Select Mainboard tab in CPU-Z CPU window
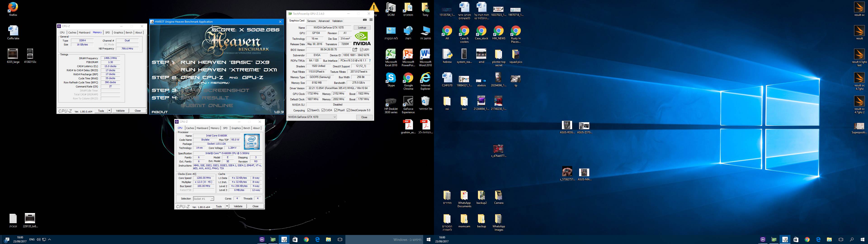The width and height of the screenshot is (868, 244). pyautogui.click(x=202, y=128)
